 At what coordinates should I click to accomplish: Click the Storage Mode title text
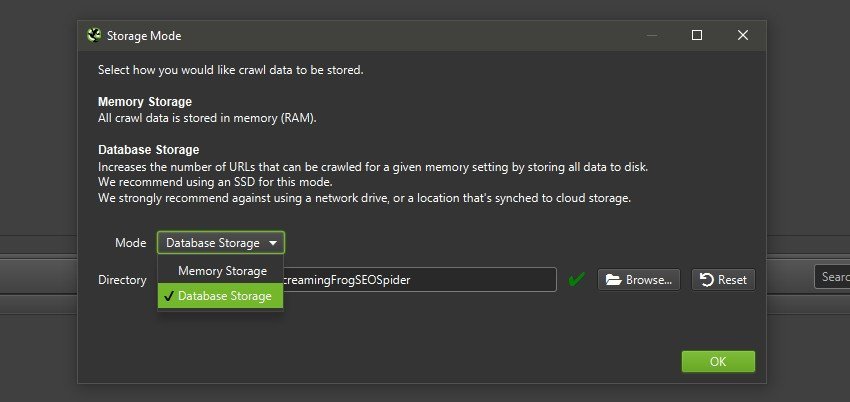(144, 35)
